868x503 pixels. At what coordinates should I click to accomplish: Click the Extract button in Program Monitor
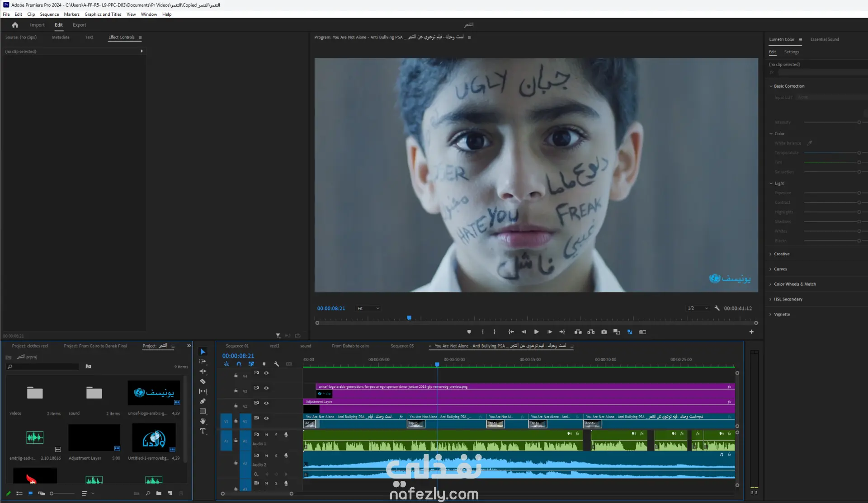[591, 332]
